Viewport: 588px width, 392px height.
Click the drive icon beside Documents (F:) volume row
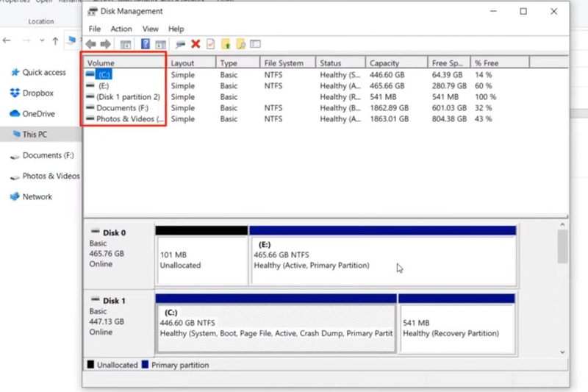pyautogui.click(x=90, y=107)
